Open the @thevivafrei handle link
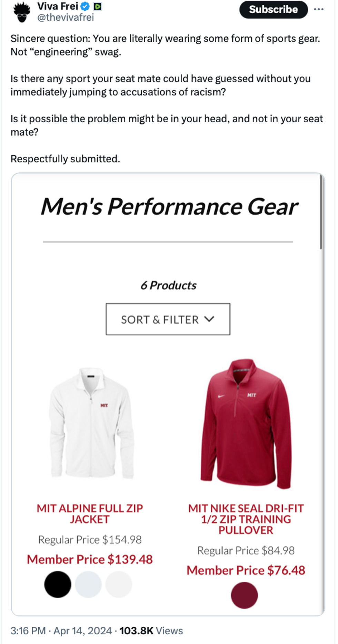Image resolution: width=338 pixels, height=644 pixels. pyautogui.click(x=65, y=17)
